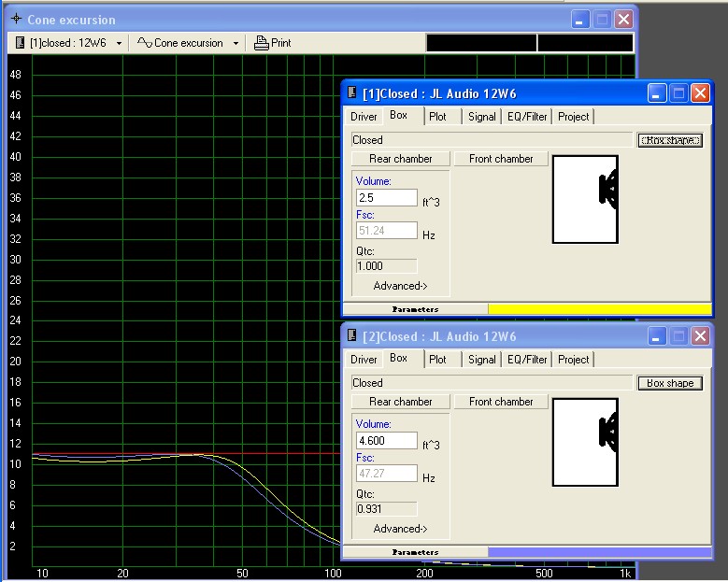The width and height of the screenshot is (728, 582).
Task: Click the blue curve color bar in [2]Closed window
Action: 599,552
